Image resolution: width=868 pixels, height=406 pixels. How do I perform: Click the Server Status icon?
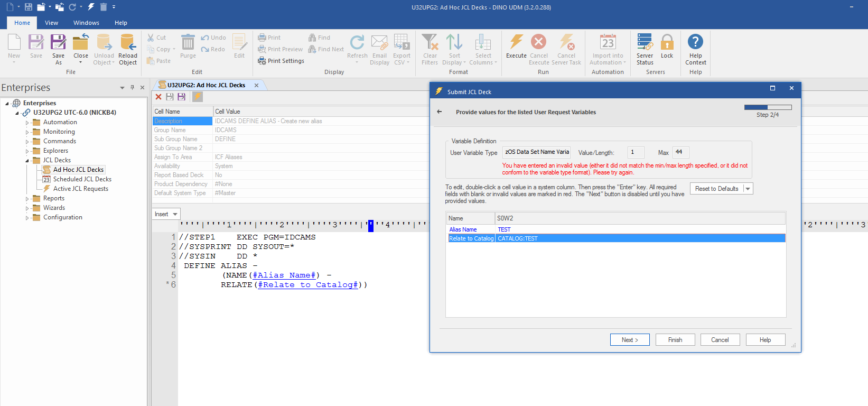(645, 43)
